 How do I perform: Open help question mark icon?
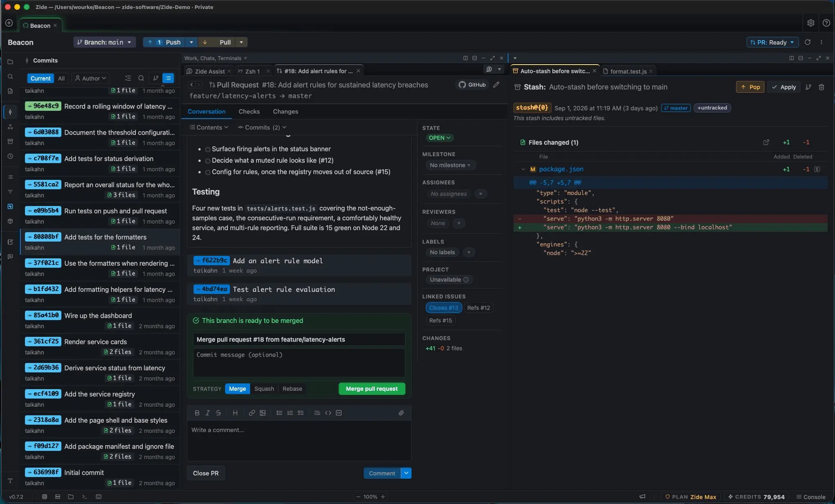coord(826,23)
